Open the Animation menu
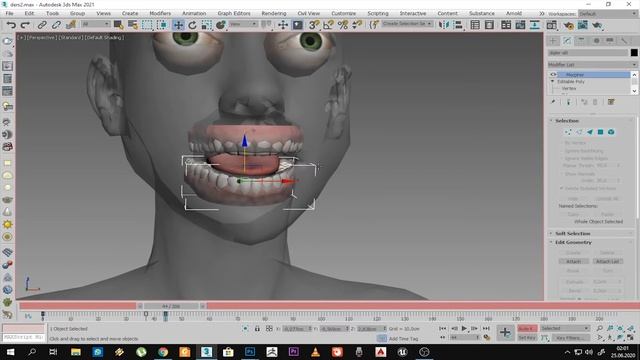640x360 pixels. click(x=194, y=13)
